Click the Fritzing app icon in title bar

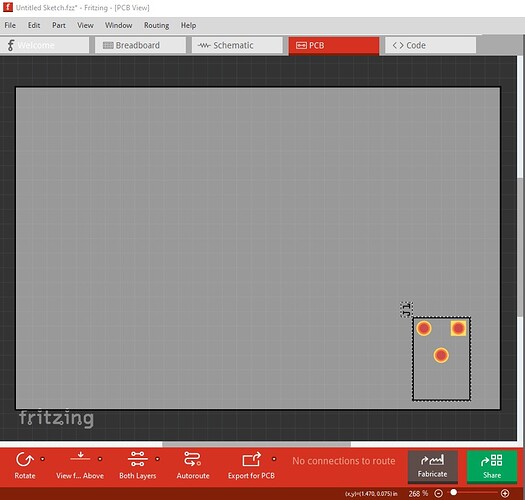pyautogui.click(x=8, y=7)
